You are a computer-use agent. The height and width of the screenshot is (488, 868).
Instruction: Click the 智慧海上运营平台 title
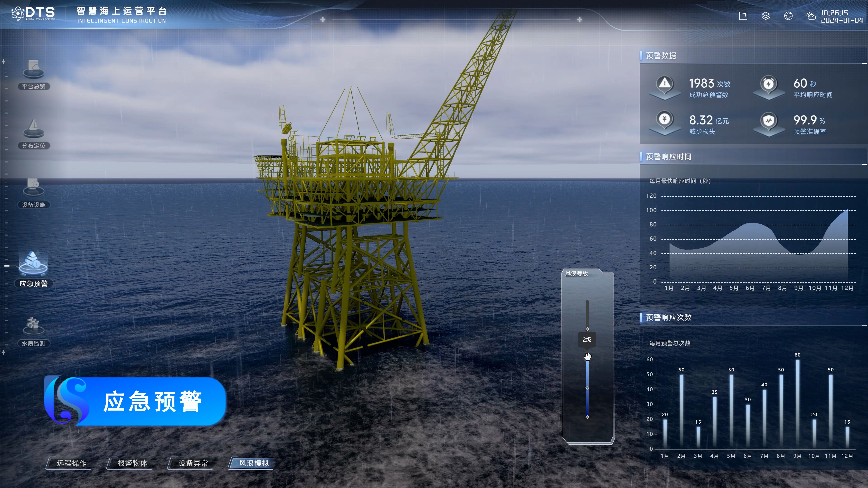click(122, 11)
